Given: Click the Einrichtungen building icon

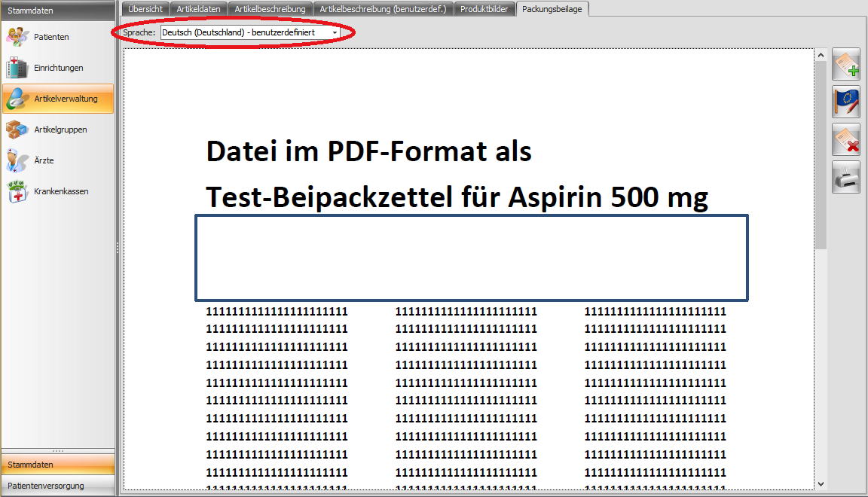Looking at the screenshot, I should [17, 68].
